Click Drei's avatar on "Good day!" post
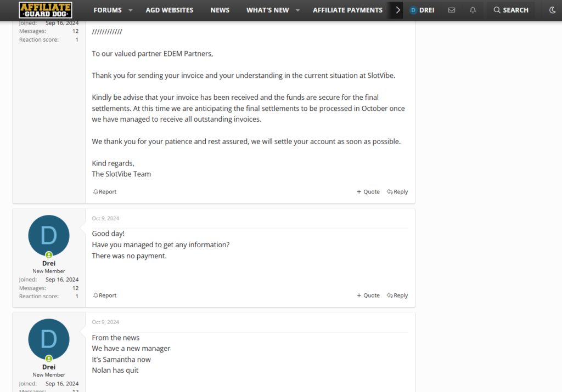 tap(49, 235)
